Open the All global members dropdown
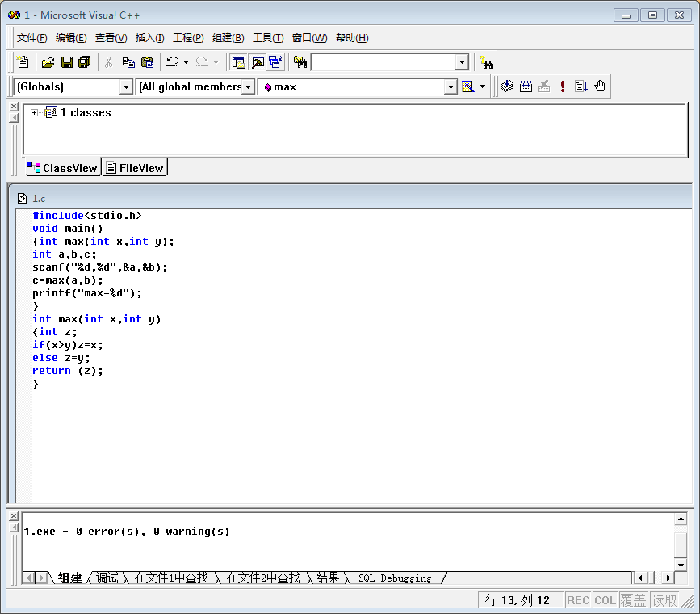This screenshot has height=614, width=700. click(x=248, y=86)
